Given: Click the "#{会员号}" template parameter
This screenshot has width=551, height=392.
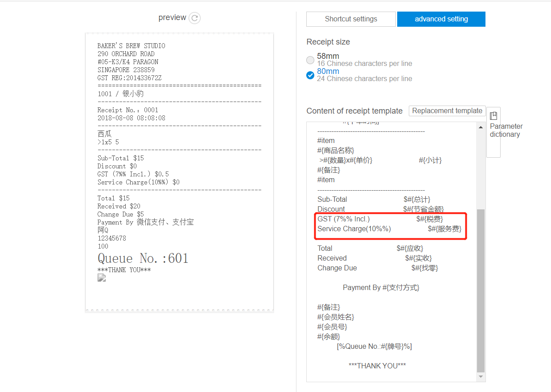Looking at the screenshot, I should coord(332,327).
